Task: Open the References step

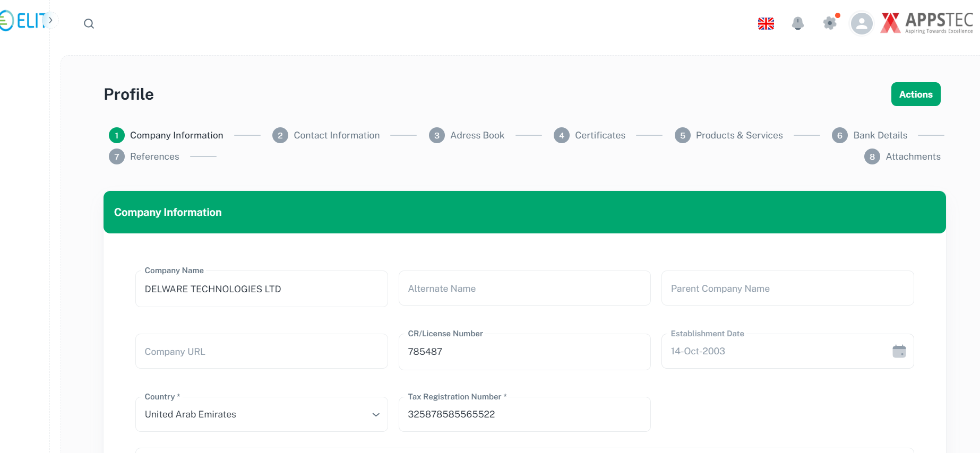Action: click(154, 156)
